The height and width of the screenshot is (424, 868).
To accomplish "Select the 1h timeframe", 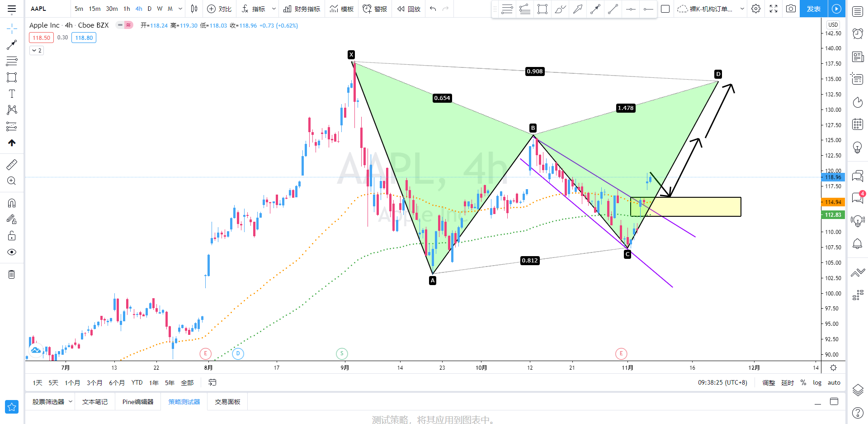I will [127, 9].
